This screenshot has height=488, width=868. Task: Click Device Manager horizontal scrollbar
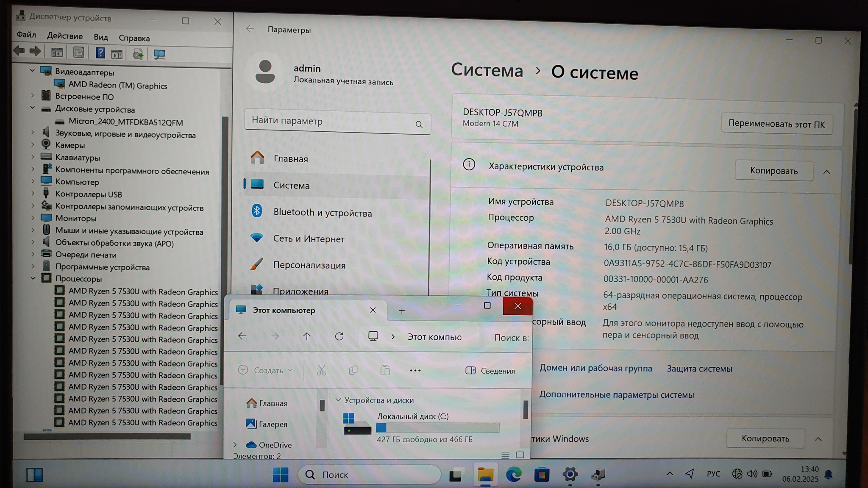107,436
